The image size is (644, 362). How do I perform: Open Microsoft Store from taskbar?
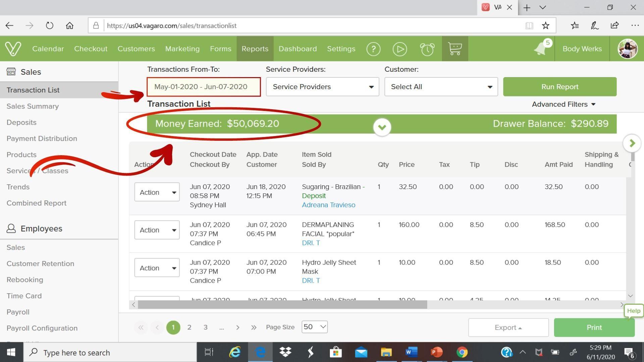(336, 352)
